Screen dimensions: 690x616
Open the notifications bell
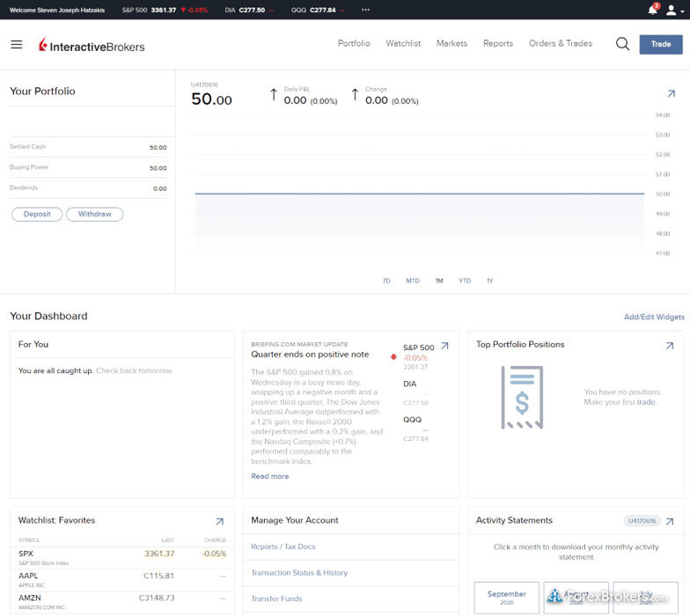pyautogui.click(x=653, y=10)
